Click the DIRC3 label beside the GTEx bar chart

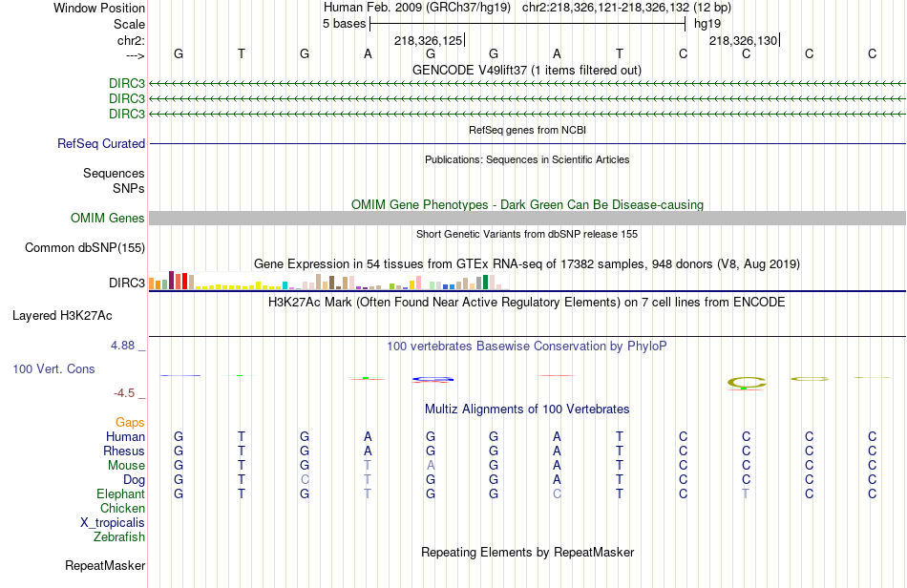[x=127, y=283]
